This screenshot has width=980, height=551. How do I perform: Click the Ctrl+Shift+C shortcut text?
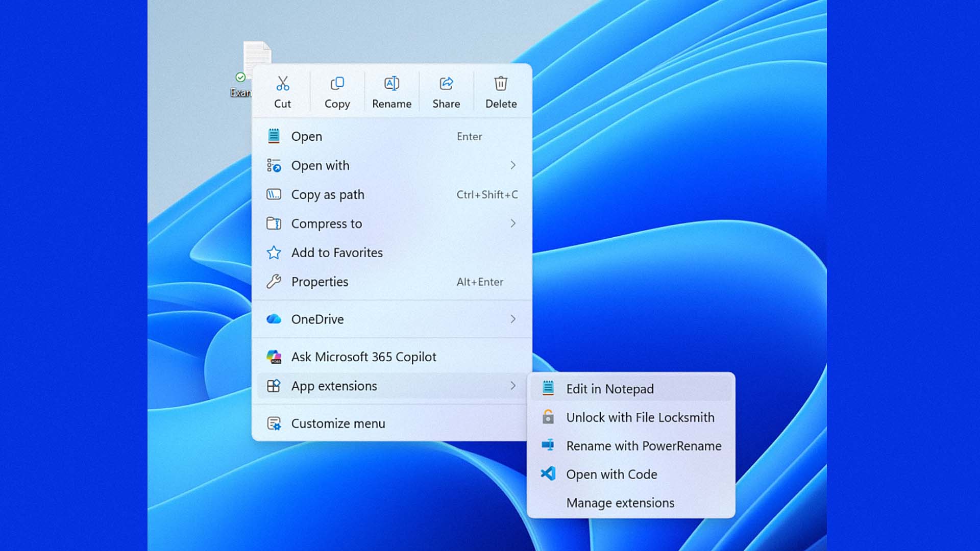[x=487, y=194]
